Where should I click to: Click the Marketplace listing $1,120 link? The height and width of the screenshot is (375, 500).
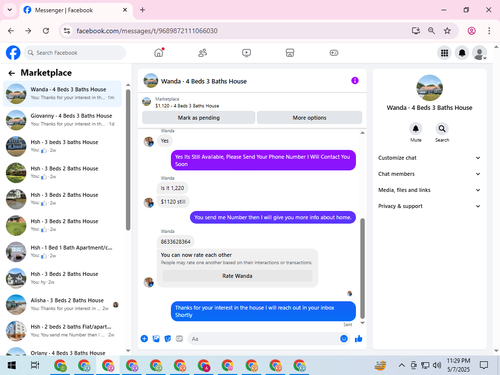(x=187, y=106)
